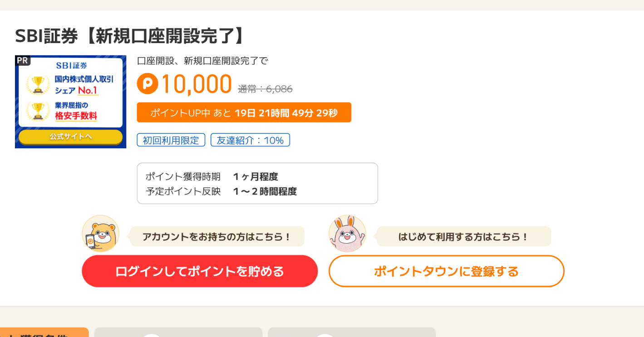644x337 pixels.
Task: Expand the ポイント獲得時期 details box
Action: click(x=257, y=183)
